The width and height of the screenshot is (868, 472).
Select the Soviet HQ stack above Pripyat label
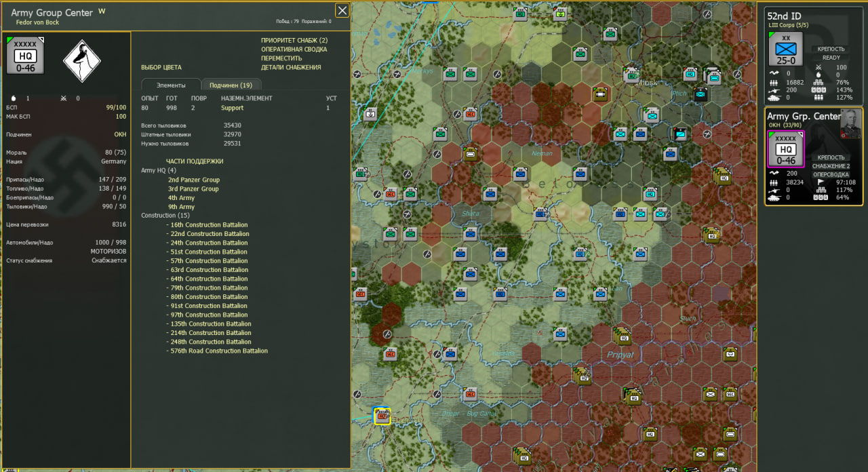coord(623,335)
